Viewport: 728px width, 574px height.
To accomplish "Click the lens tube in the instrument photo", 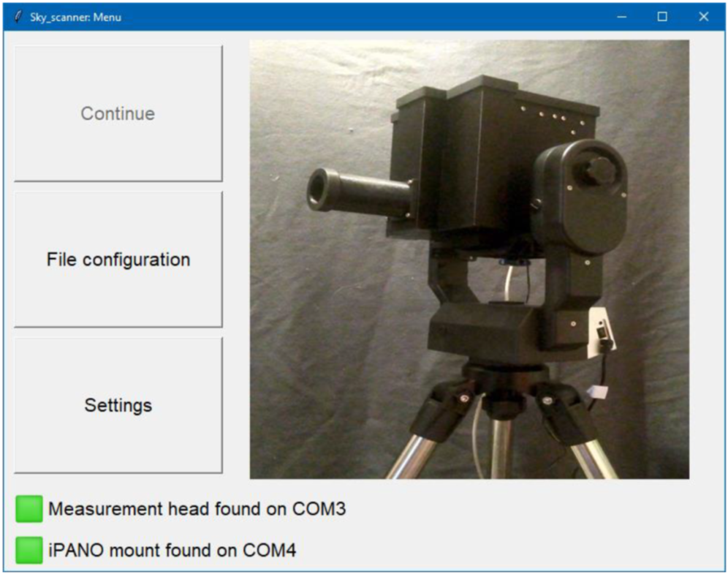I will pos(358,192).
